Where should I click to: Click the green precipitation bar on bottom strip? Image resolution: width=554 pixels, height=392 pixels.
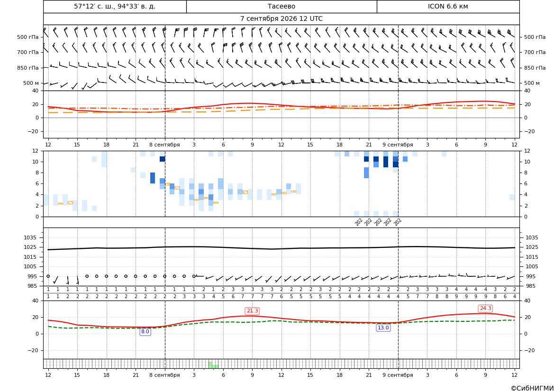(213, 365)
